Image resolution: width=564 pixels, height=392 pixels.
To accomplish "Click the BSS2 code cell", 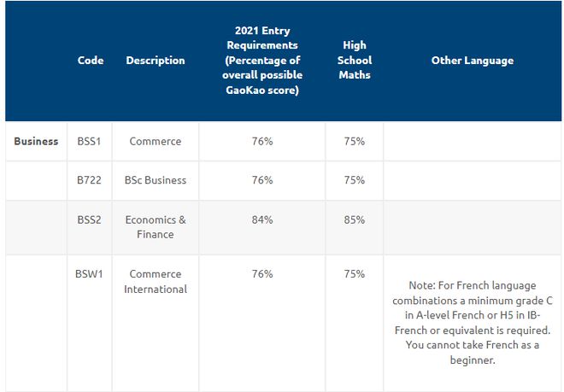I will tap(89, 219).
